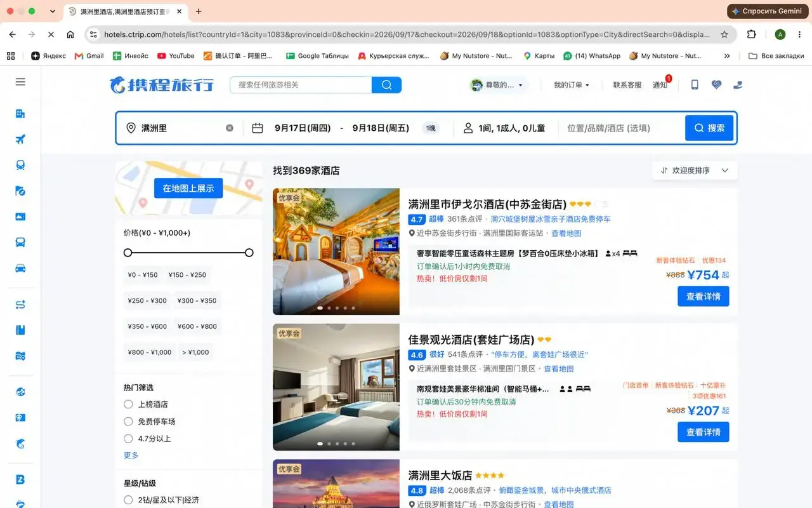The height and width of the screenshot is (508, 812).
Task: Toggle the ¥0 - ¥150 price chip
Action: [143, 275]
